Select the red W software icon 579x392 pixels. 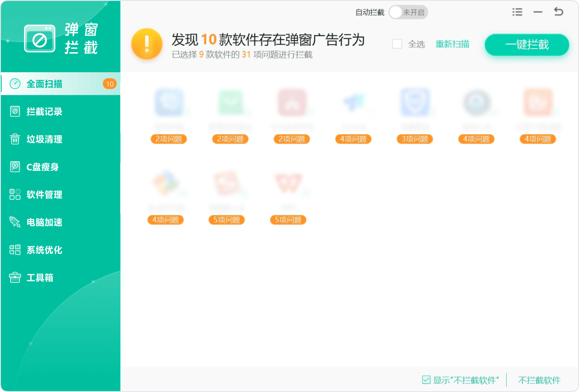(x=288, y=184)
